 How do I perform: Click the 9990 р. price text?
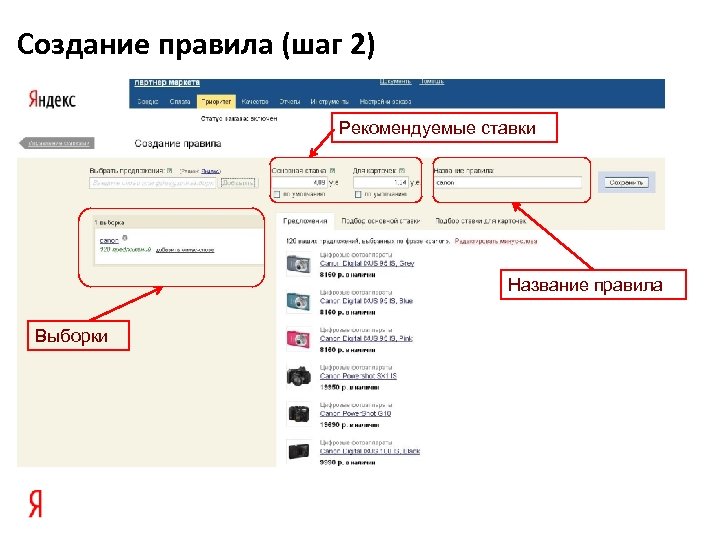(331, 462)
